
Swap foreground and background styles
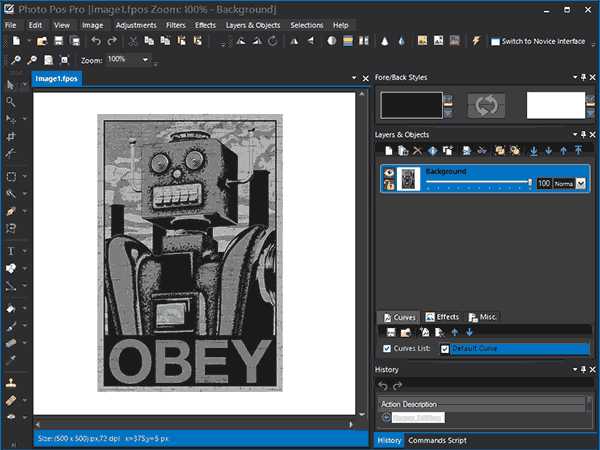486,105
